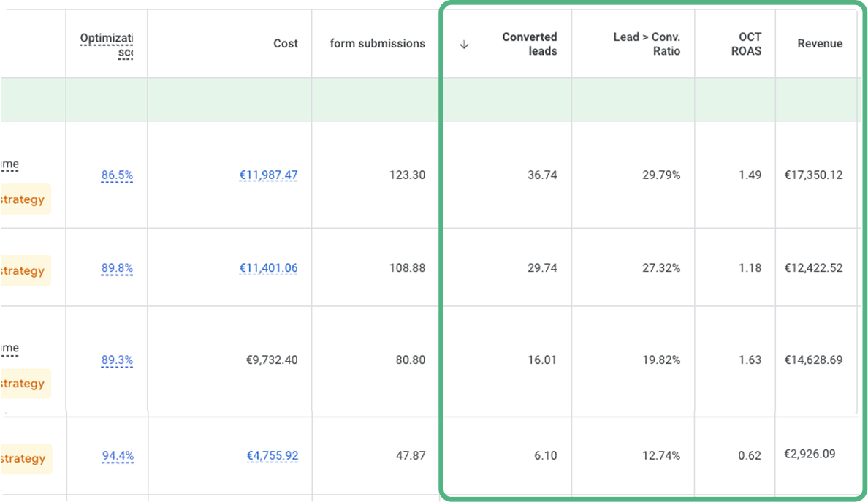This screenshot has width=868, height=502.
Task: Select the strategy badge in the 94.4% row
Action: pos(25,459)
